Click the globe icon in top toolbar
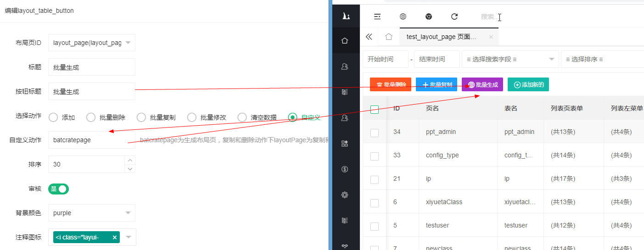Viewport: 644px width, 250px height. 403,17
